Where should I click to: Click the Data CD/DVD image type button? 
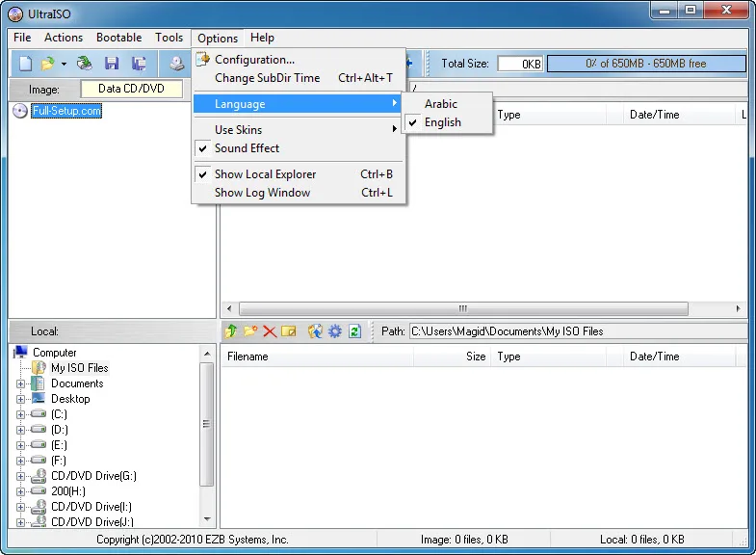point(132,89)
